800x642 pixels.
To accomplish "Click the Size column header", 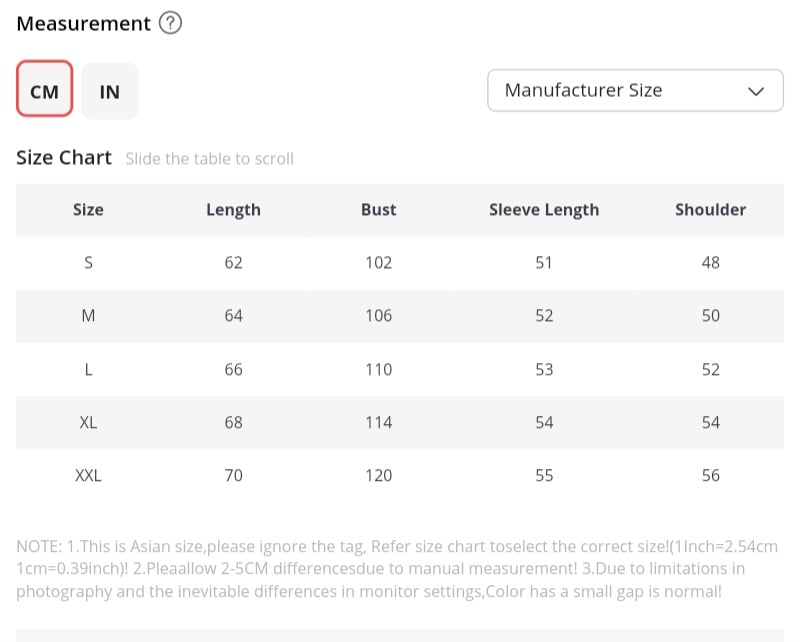I will coord(88,209).
